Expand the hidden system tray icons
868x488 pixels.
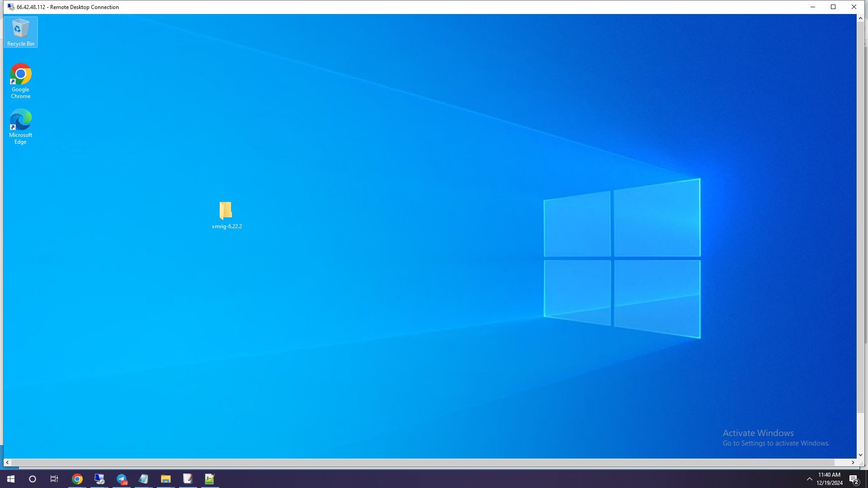pos(809,479)
